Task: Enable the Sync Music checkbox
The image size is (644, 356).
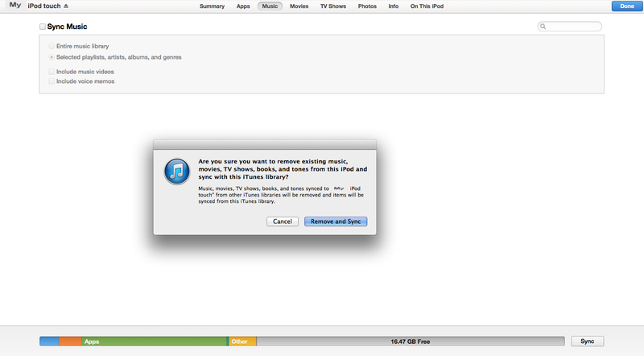Action: coord(43,27)
